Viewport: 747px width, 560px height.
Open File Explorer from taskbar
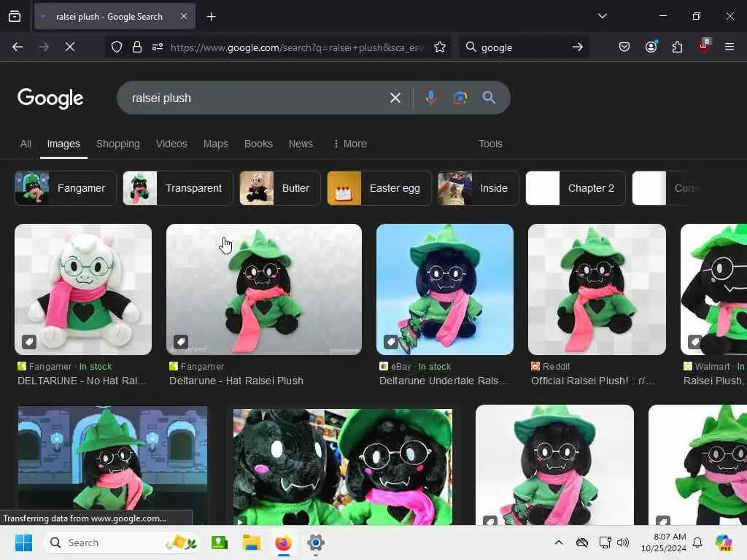251,542
